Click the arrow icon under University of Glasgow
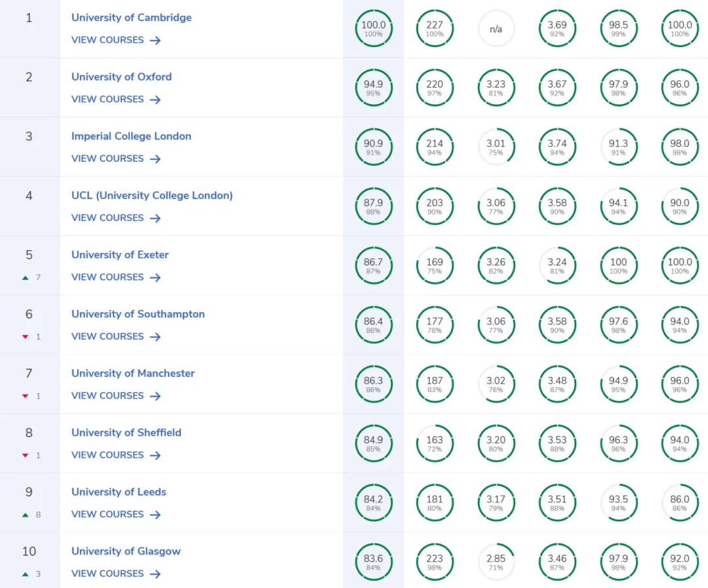Image resolution: width=708 pixels, height=588 pixels. [x=155, y=574]
